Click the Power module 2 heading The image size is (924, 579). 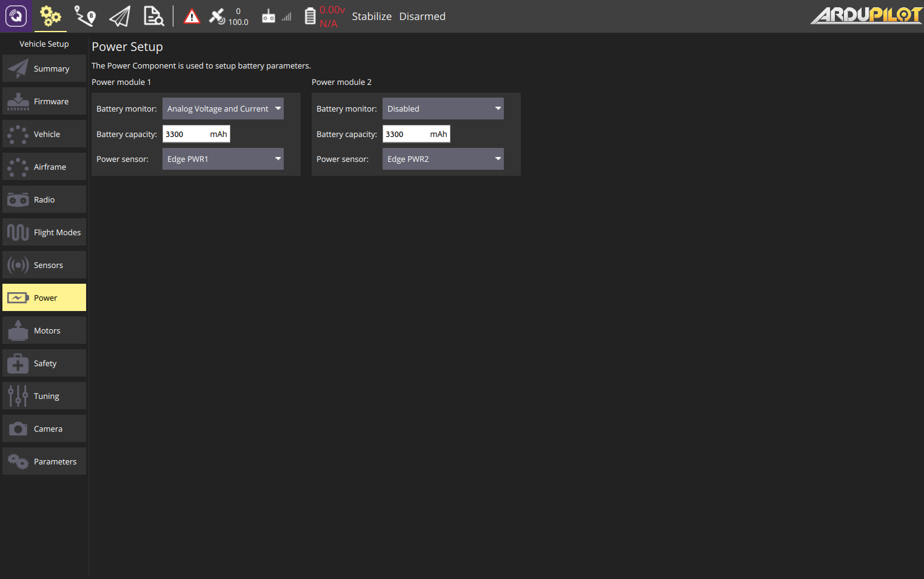pos(341,82)
